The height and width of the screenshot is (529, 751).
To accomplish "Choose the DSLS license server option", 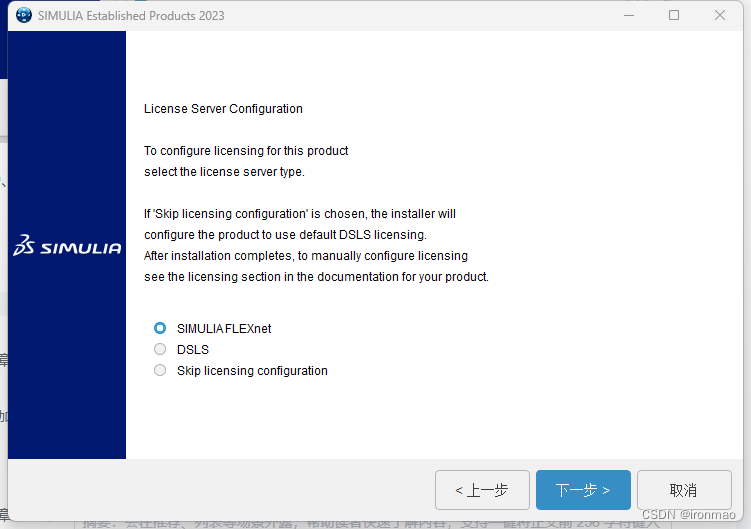I will (x=160, y=349).
